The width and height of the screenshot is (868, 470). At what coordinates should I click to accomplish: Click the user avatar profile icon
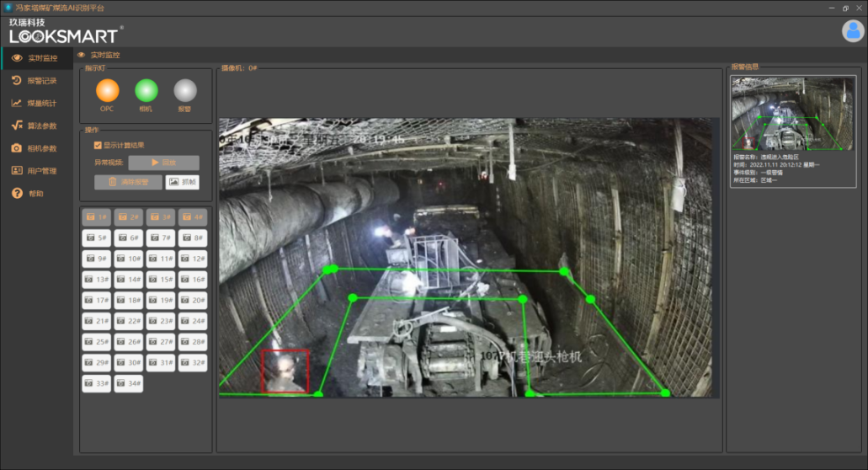click(x=853, y=31)
